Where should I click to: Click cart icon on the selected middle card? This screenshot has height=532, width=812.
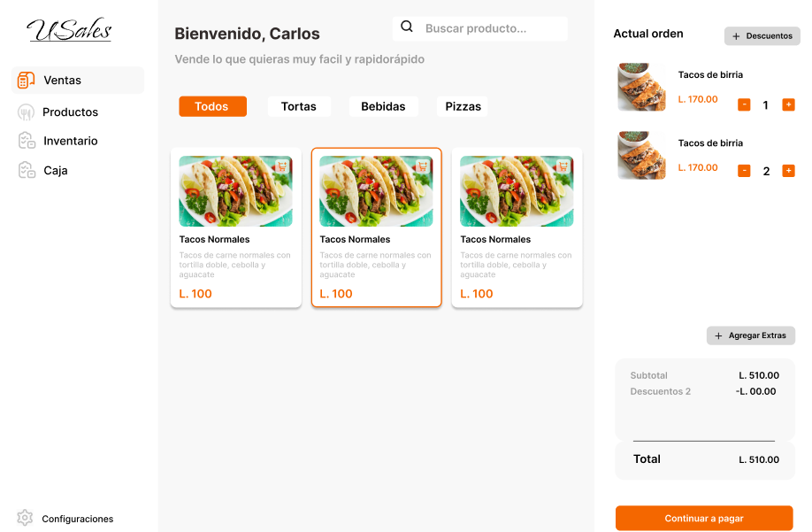423,166
